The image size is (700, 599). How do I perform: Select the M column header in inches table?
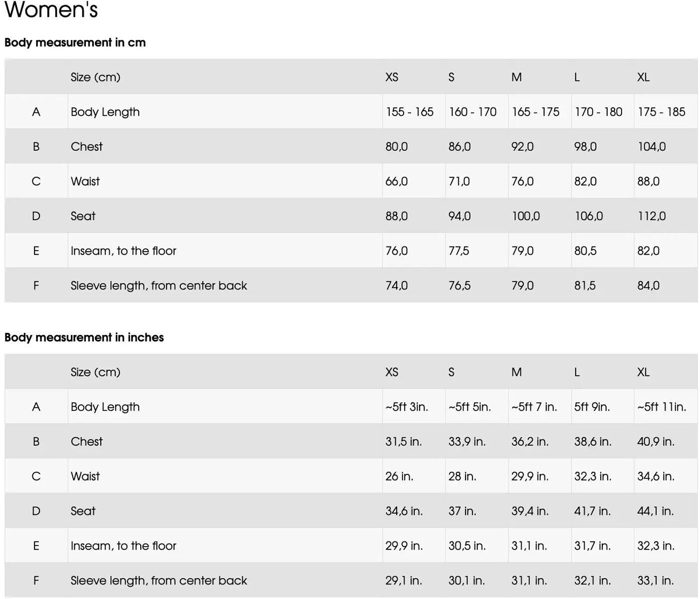pos(516,372)
